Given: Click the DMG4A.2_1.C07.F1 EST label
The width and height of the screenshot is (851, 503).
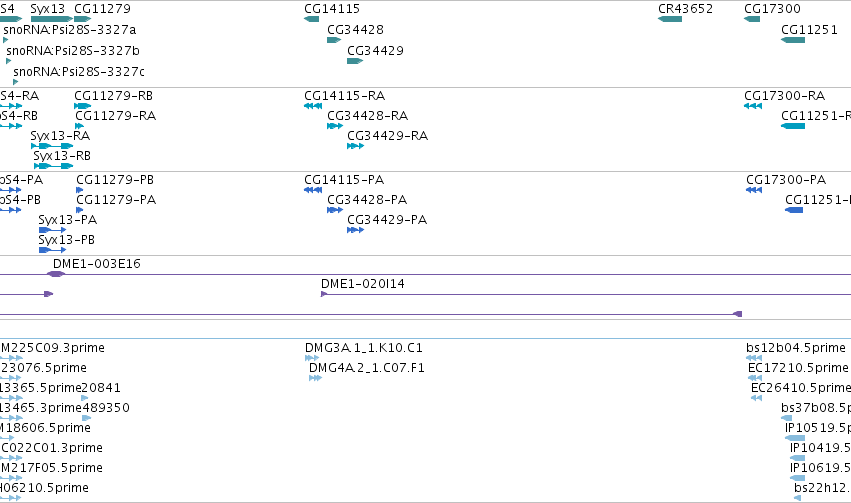Looking at the screenshot, I should click(367, 368).
